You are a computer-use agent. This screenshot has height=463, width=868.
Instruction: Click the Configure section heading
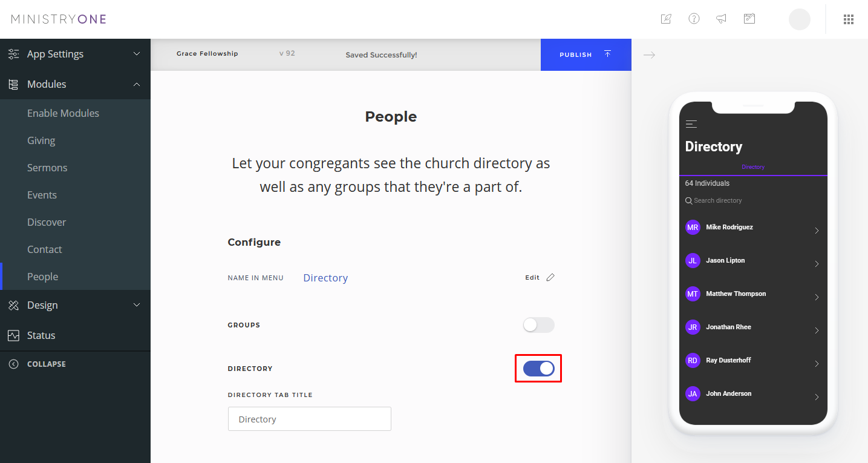click(254, 242)
